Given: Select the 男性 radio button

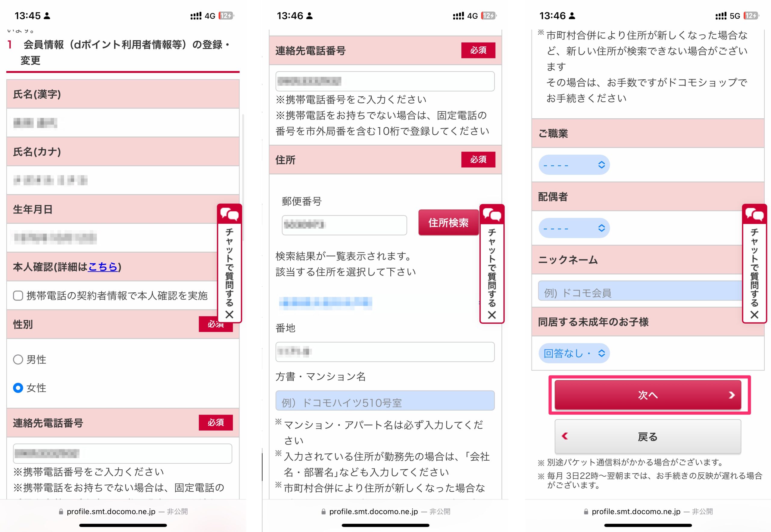Looking at the screenshot, I should tap(18, 360).
